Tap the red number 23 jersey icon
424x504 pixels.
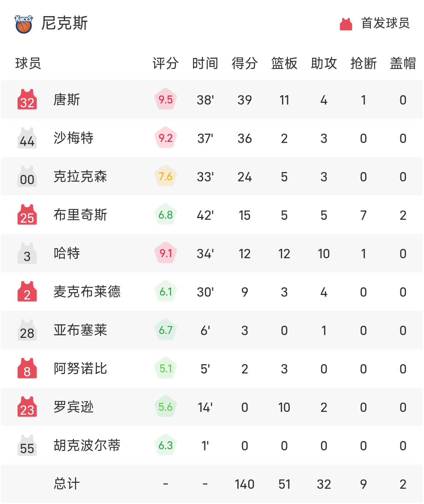tap(27, 407)
